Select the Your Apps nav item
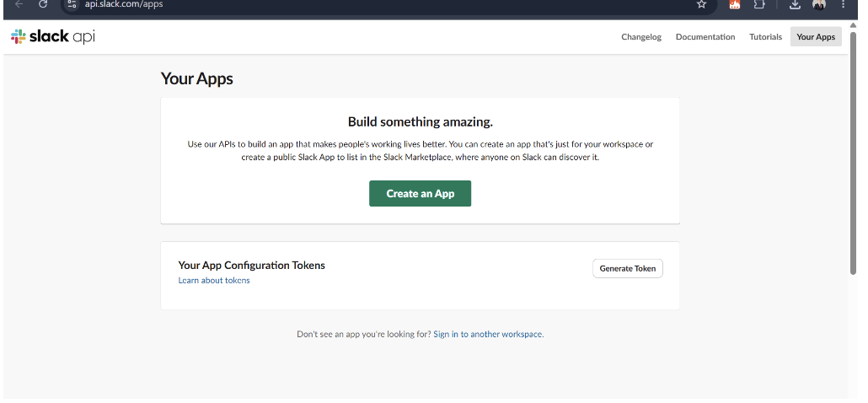The image size is (868, 403). 816,37
